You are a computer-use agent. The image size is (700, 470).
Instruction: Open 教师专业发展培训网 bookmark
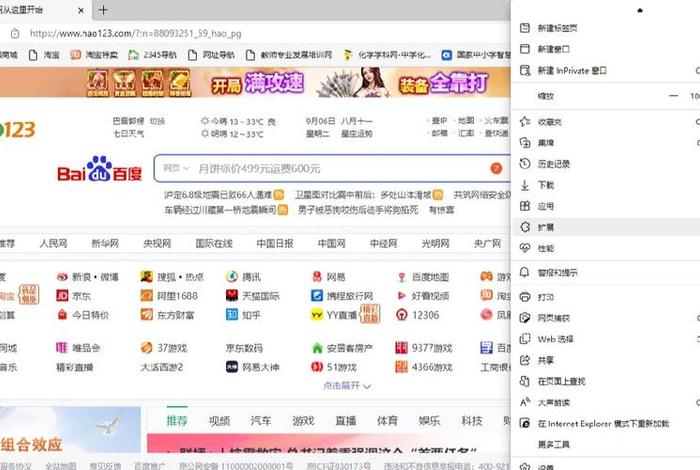289,55
